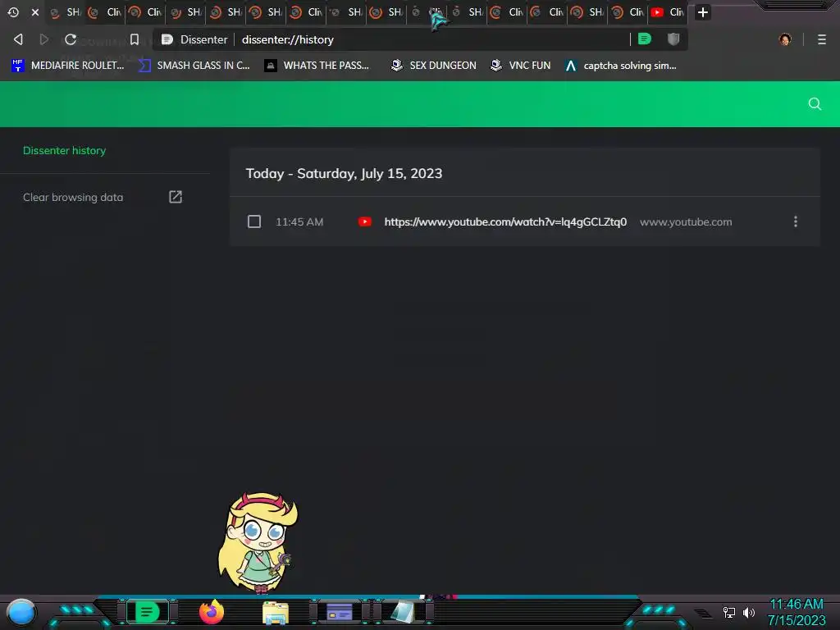Image resolution: width=840 pixels, height=630 pixels.
Task: Click the YouTube favicon in history entry
Action: point(365,221)
